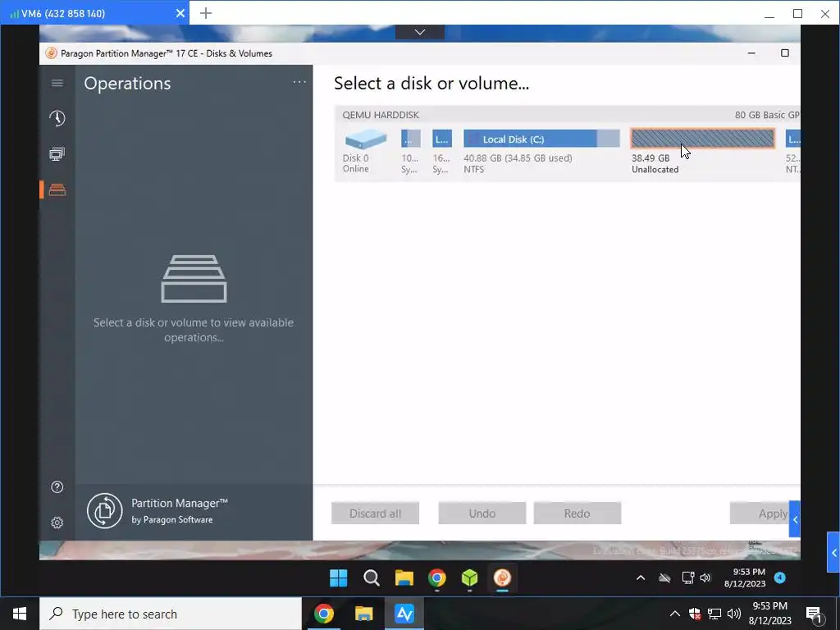
Task: Open the local Action Center notification icon
Action: click(813, 614)
